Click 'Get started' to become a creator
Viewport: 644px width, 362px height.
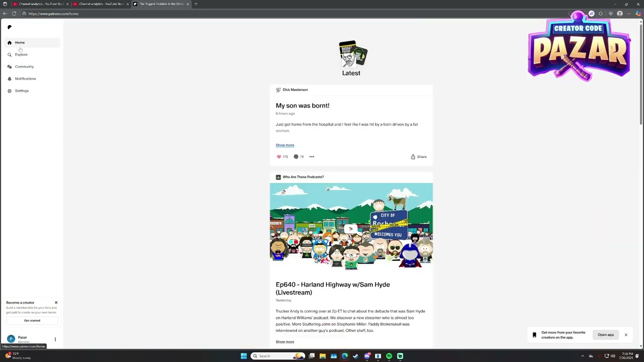pyautogui.click(x=32, y=321)
